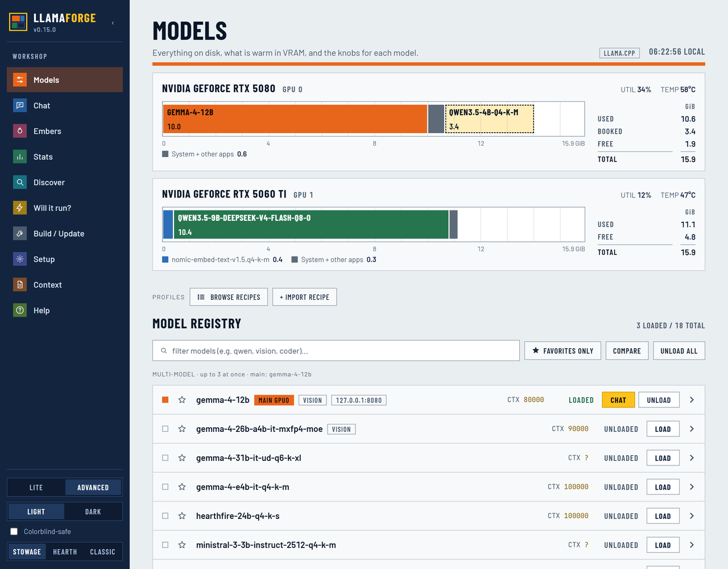Load gemma-4-31b-it-ud-q6-k-xl

pyautogui.click(x=663, y=458)
